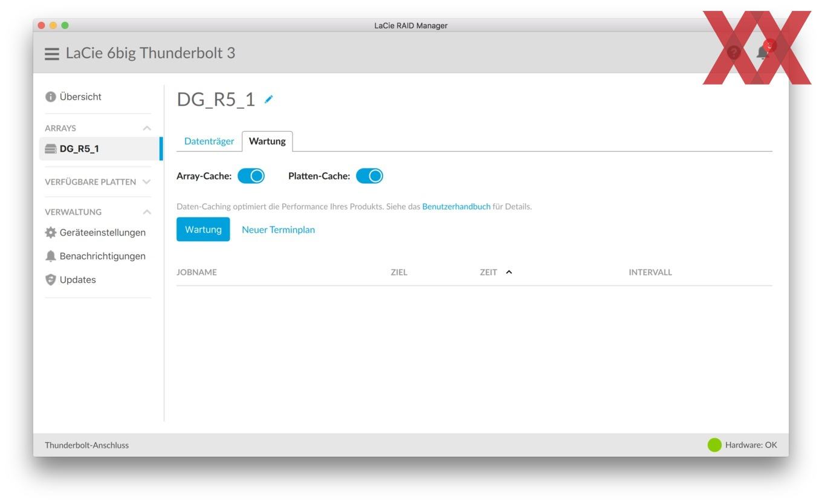Open the help question mark icon
The width and height of the screenshot is (822, 504).
coord(734,53)
